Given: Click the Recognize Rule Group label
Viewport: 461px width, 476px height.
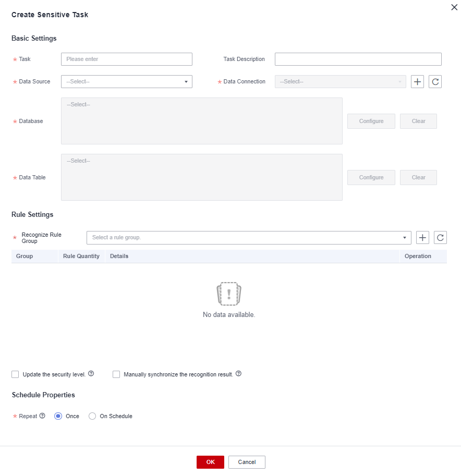Looking at the screenshot, I should point(42,238).
